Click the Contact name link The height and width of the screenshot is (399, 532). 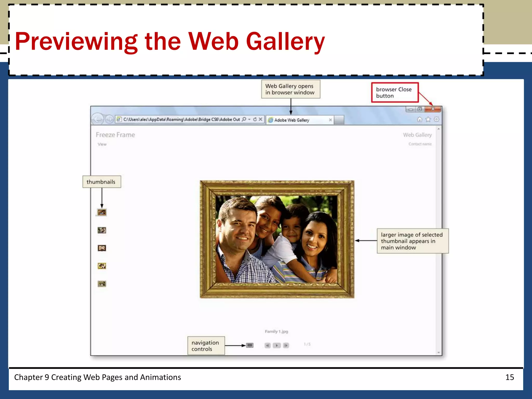point(420,144)
